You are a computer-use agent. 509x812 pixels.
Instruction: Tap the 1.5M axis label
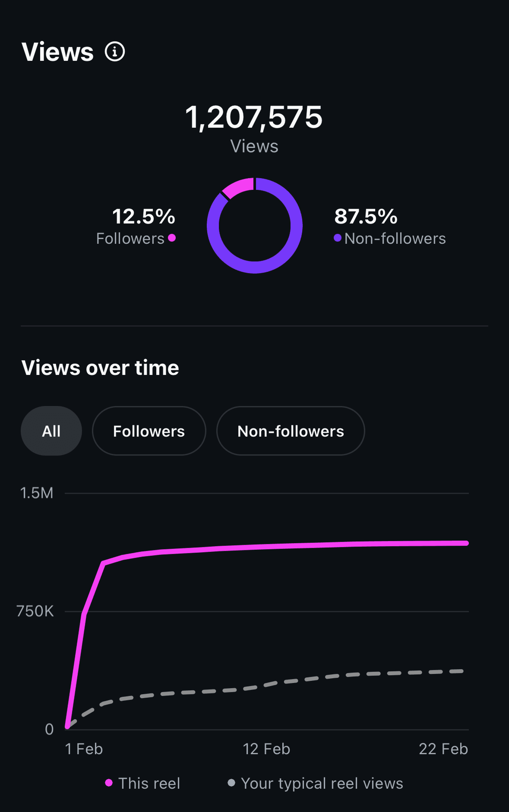37,493
